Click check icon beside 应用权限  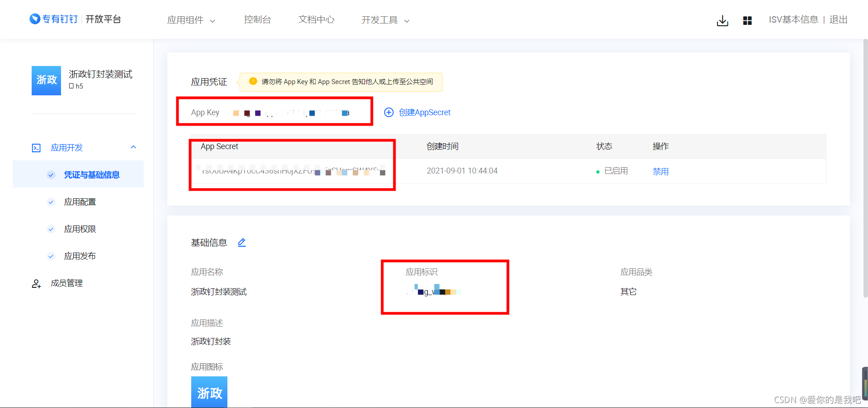click(51, 229)
